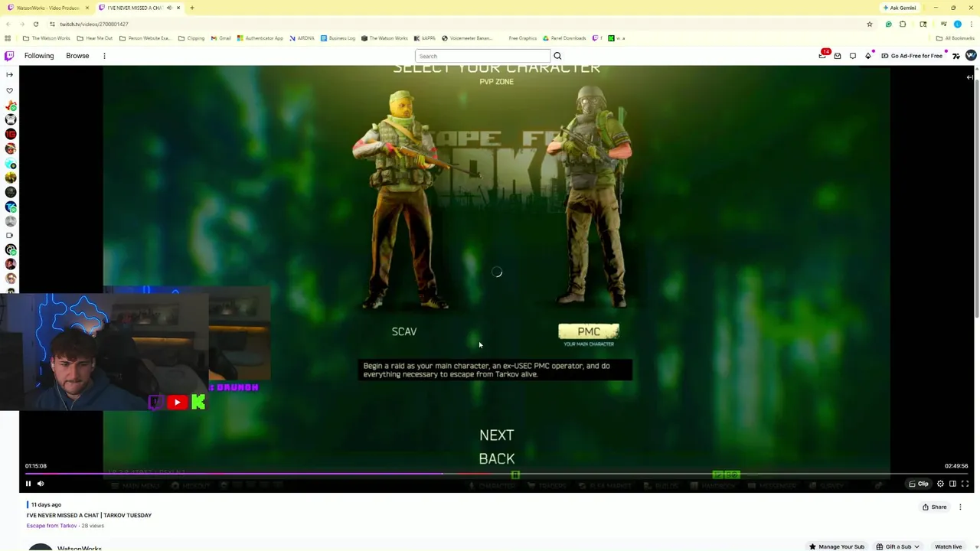
Task: Open the user profile avatar menu
Action: (971, 56)
